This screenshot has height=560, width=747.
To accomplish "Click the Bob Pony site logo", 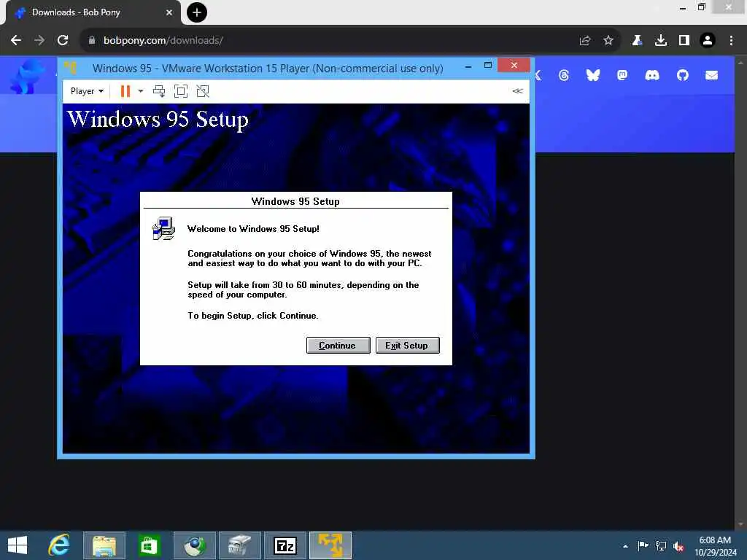I will (28, 76).
